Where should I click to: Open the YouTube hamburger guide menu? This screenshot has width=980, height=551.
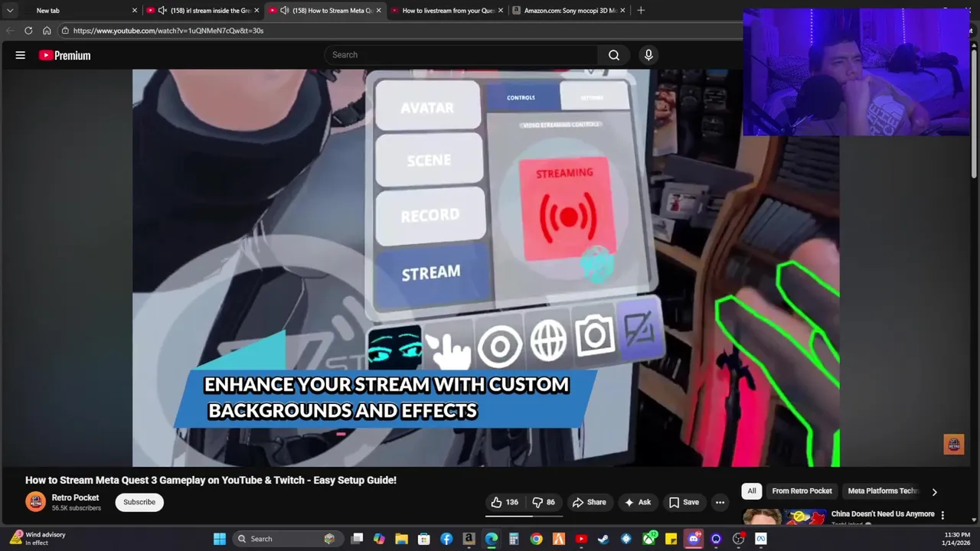coord(21,55)
